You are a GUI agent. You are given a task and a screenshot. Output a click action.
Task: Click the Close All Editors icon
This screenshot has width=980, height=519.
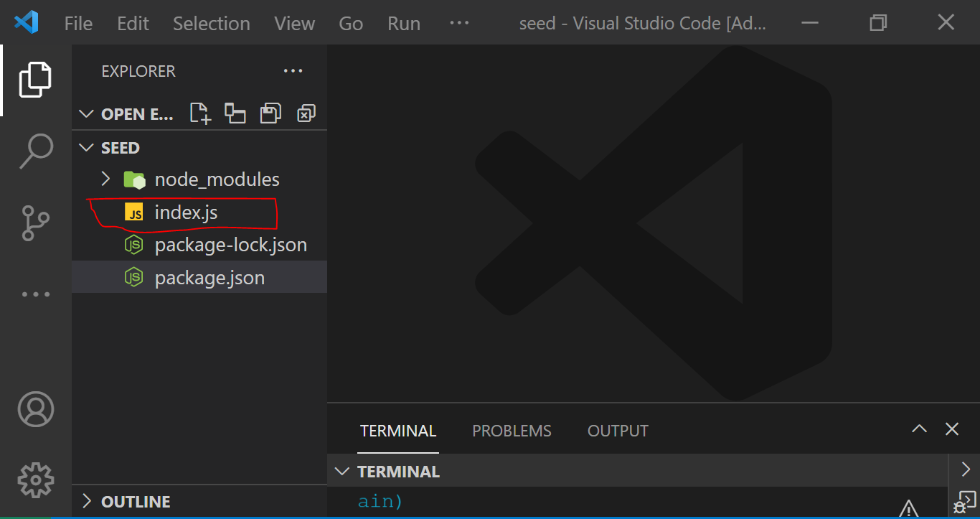pos(306,113)
